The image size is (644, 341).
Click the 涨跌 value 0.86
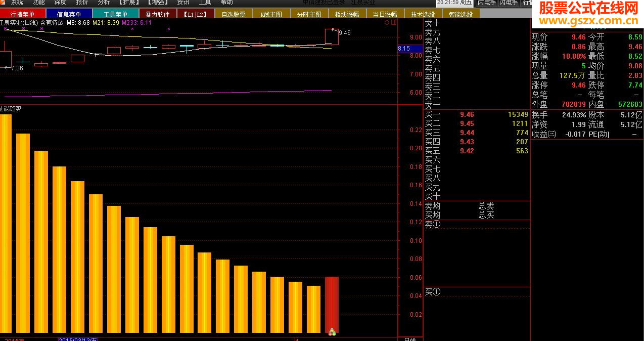(579, 47)
